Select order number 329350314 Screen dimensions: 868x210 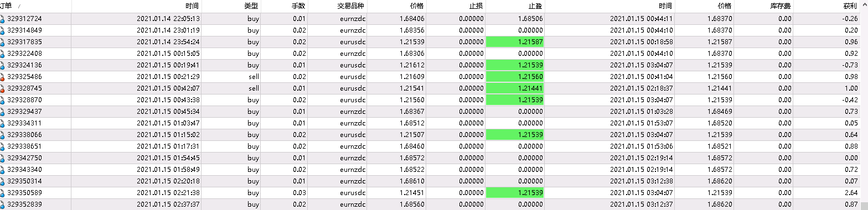click(x=24, y=181)
